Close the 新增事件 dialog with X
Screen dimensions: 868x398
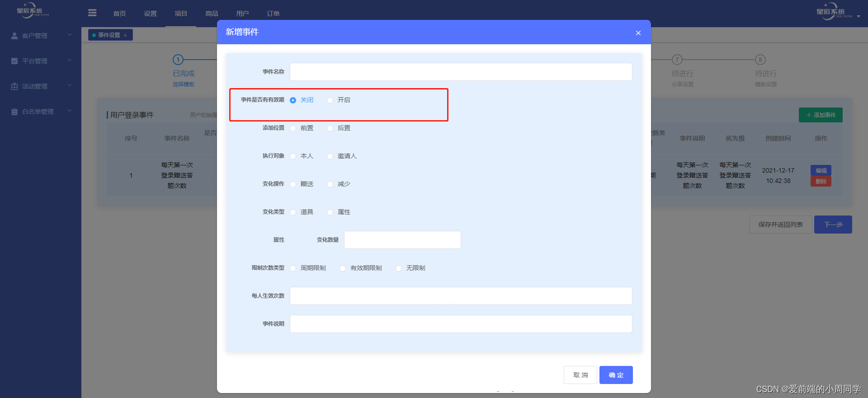[x=638, y=33]
